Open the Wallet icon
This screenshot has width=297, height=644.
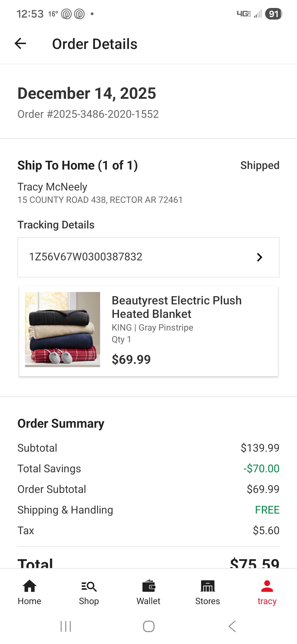pyautogui.click(x=148, y=586)
